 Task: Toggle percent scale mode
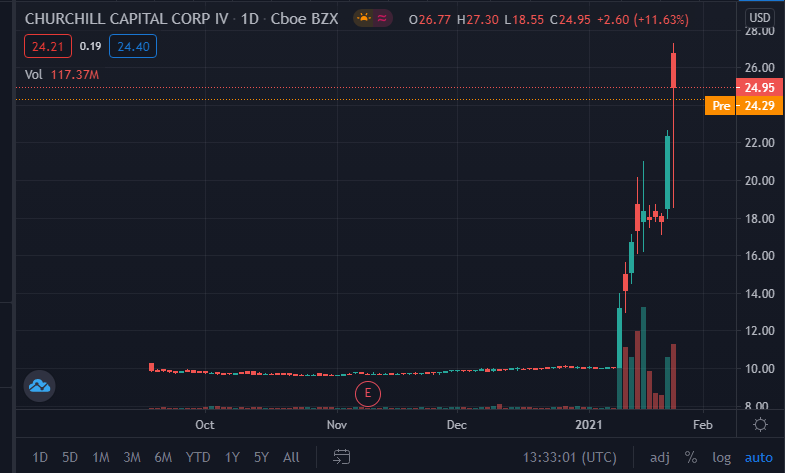point(691,457)
